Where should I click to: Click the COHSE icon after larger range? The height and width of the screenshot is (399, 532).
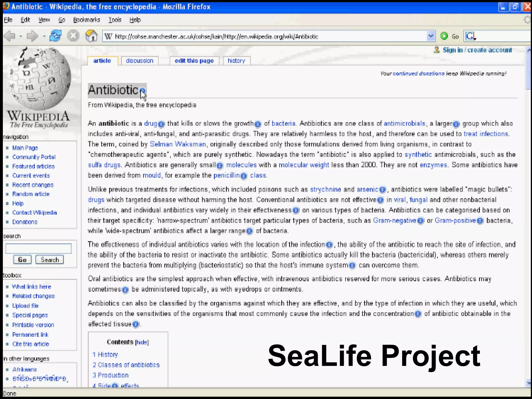[249, 231]
